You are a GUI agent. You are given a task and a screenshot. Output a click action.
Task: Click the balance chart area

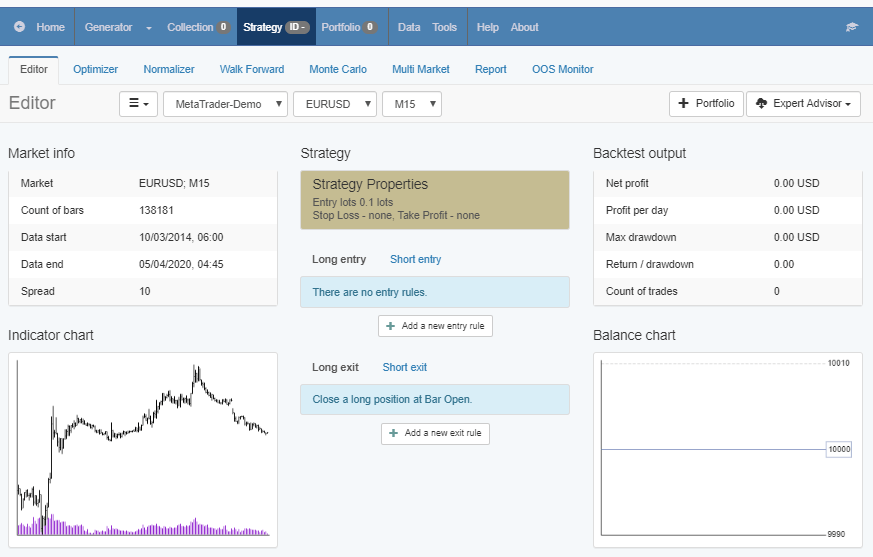[727, 449]
